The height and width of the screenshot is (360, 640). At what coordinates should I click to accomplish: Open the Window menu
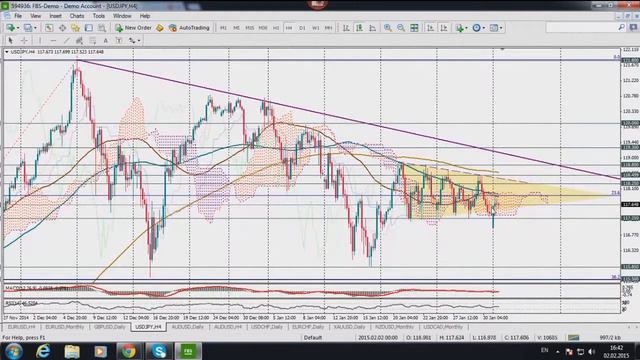[122, 16]
